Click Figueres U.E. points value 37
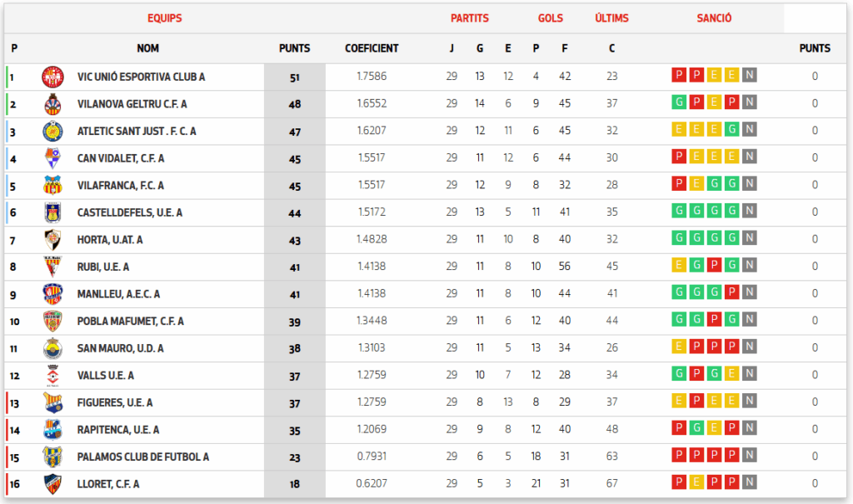The height and width of the screenshot is (504, 853). 294,402
